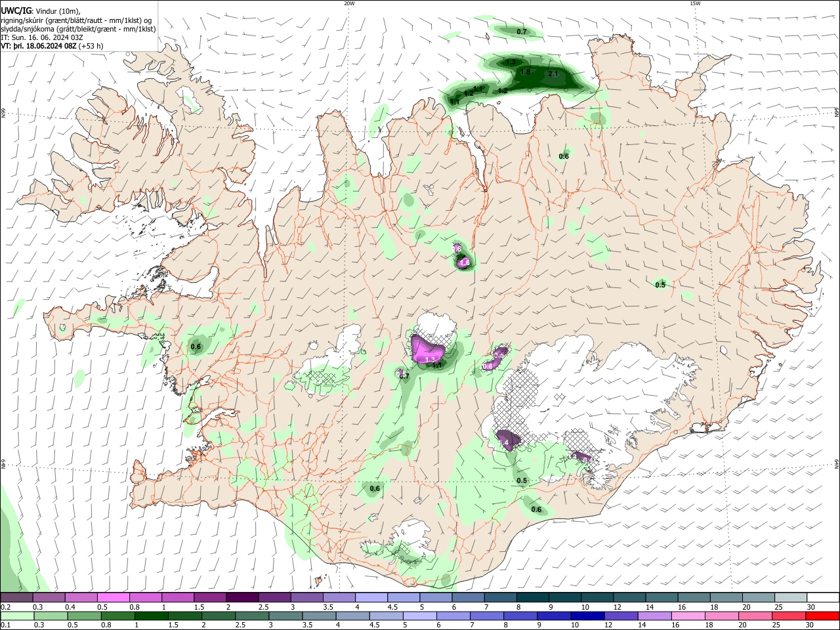Pick the pale grey 25 swatch in snow legend
The width and height of the screenshot is (840, 630).
click(791, 598)
